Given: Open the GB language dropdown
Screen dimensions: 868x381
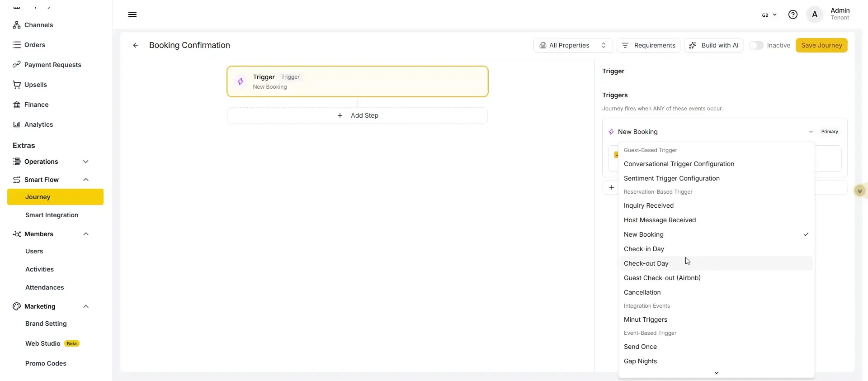Looking at the screenshot, I should [769, 15].
